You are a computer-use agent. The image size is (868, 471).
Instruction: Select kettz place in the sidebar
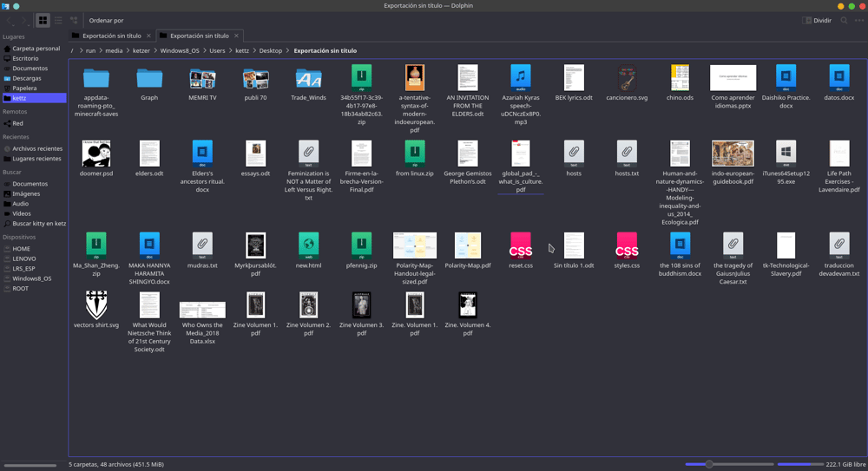point(33,98)
